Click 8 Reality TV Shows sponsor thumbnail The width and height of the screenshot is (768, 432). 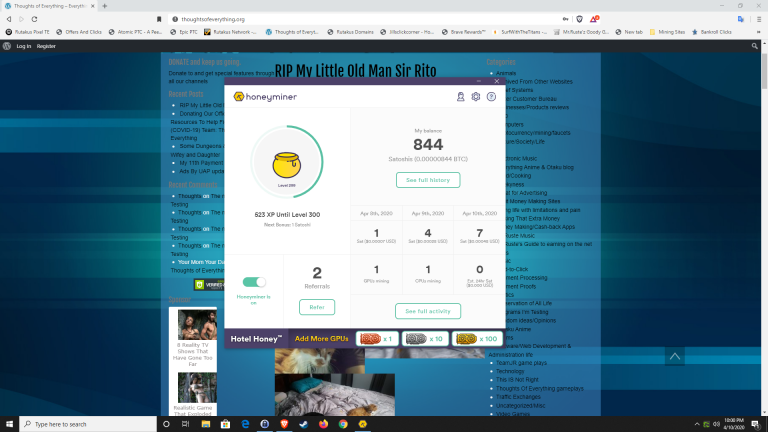[197, 324]
